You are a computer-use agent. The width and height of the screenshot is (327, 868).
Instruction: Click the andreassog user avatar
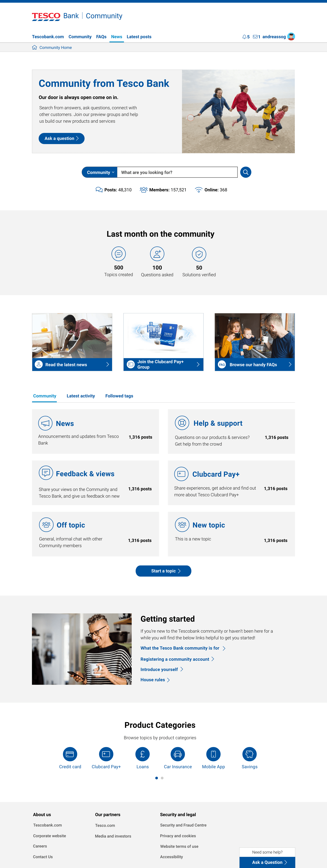point(291,36)
